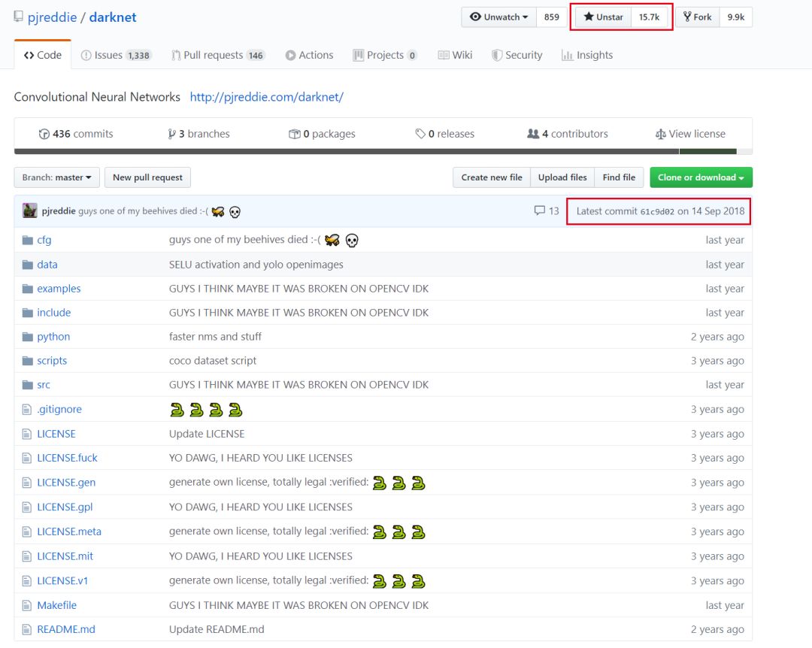Screen dimensions: 812x648
Task: Click the README.md file icon
Action: click(28, 629)
